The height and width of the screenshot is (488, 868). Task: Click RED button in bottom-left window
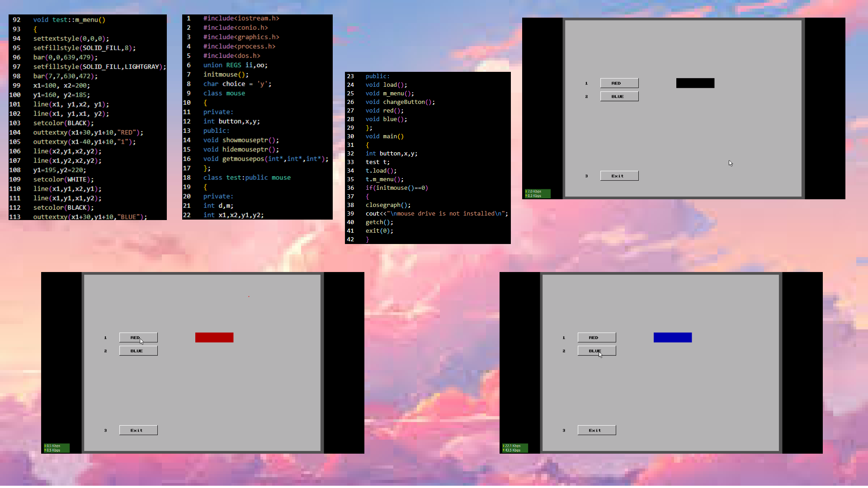click(138, 338)
